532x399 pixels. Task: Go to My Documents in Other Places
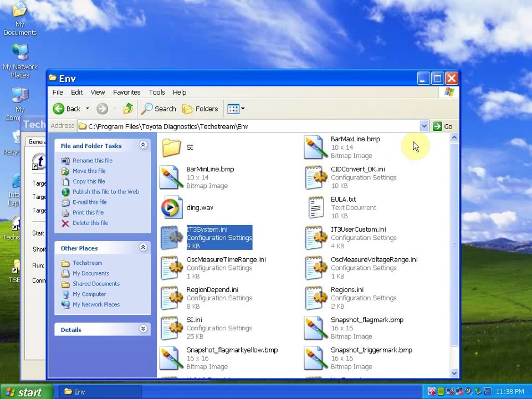pyautogui.click(x=91, y=273)
